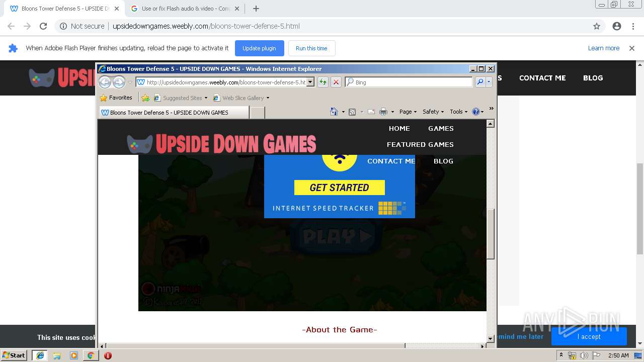Click HOME in the IE page navigation

tap(399, 128)
